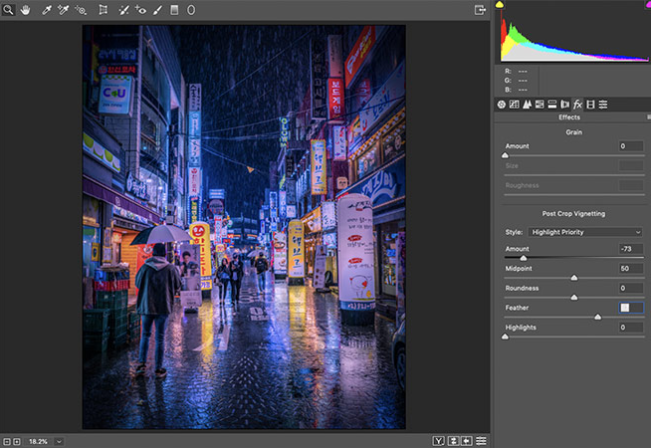Click the Highlights value field
Viewport: 651px width, 448px height.
click(631, 328)
